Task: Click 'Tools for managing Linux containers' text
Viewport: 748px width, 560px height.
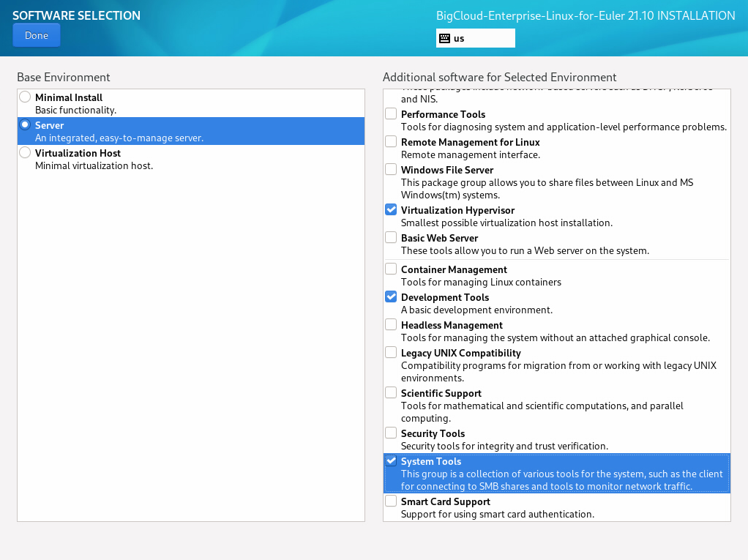Action: [x=481, y=282]
